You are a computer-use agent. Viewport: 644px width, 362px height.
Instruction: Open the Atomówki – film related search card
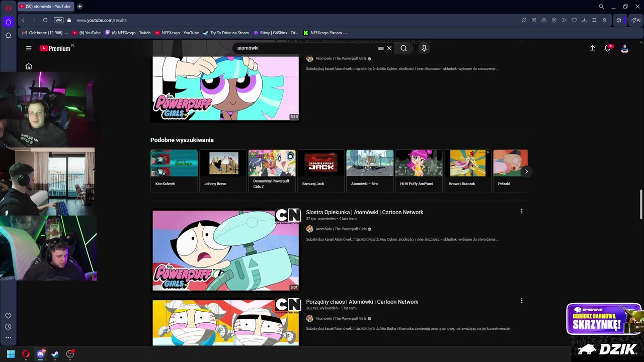[370, 171]
